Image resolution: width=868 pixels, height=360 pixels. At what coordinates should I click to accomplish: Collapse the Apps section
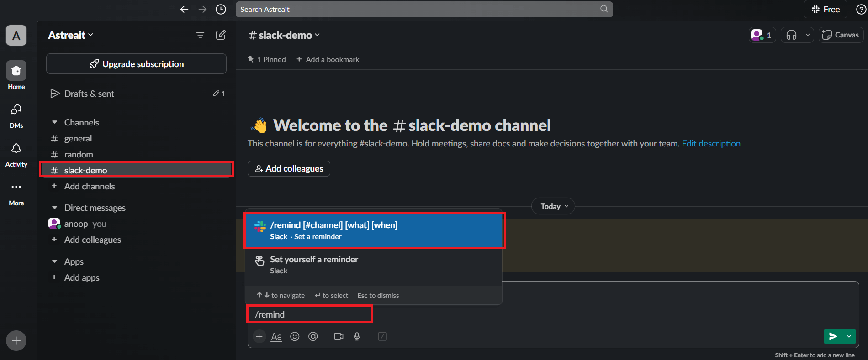click(x=55, y=261)
